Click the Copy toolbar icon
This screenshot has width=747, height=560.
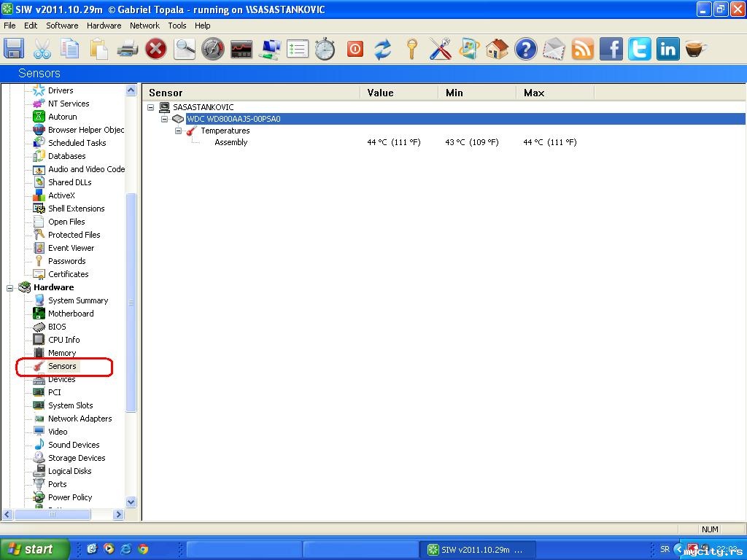tap(70, 49)
